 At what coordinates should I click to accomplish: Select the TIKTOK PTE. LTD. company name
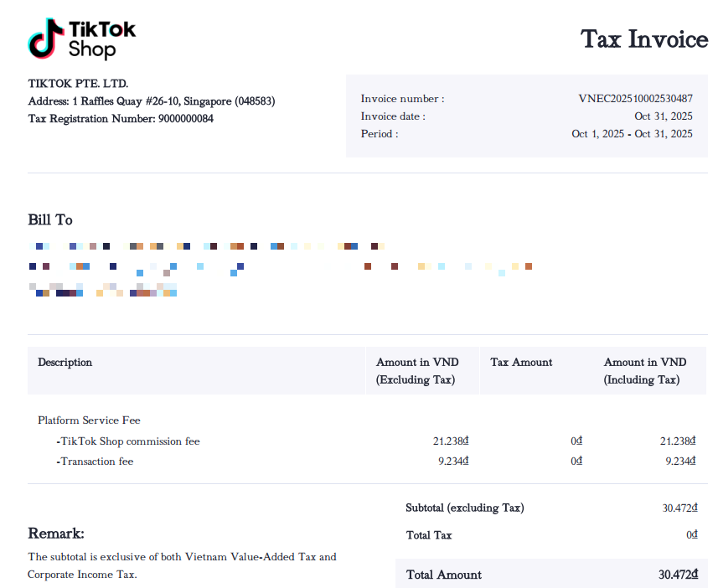(x=78, y=84)
